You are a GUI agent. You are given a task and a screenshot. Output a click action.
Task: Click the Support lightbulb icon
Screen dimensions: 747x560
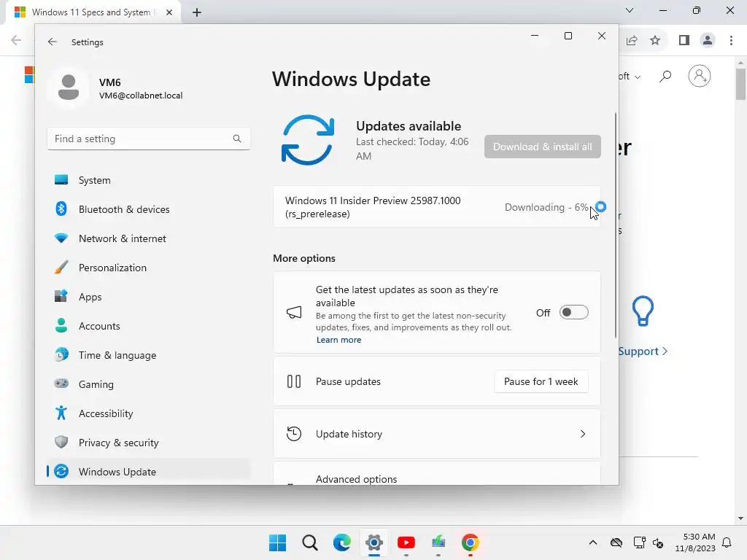point(643,311)
